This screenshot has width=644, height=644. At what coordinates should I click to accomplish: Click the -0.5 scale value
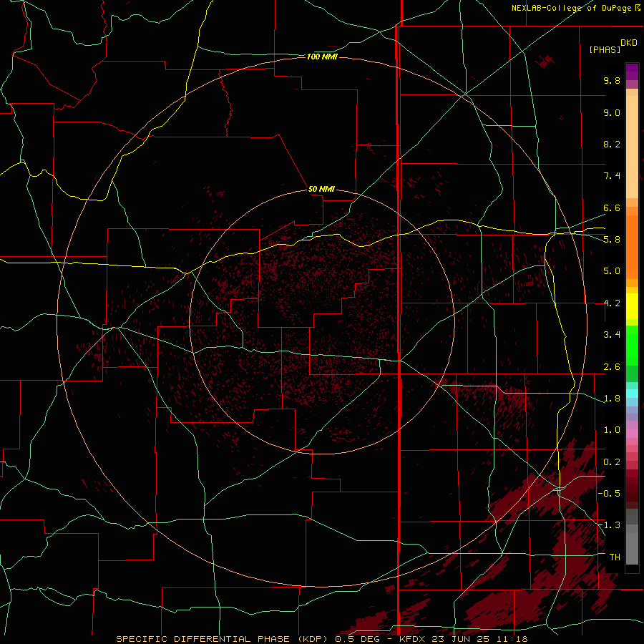[609, 494]
